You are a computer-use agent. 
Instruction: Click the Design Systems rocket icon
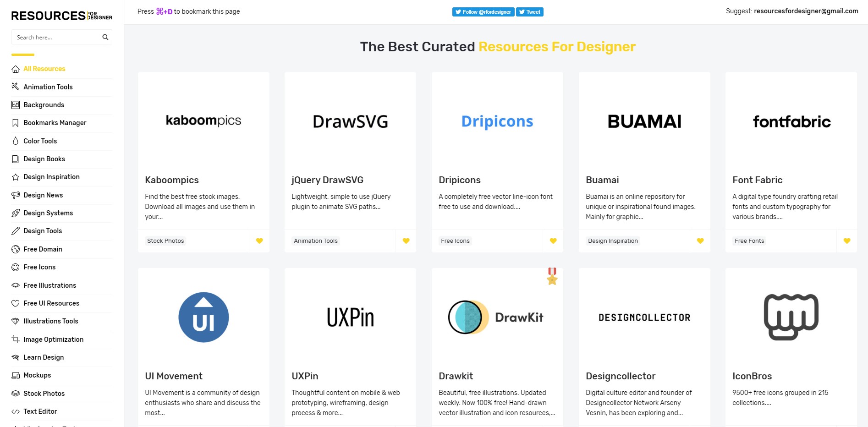coord(16,213)
